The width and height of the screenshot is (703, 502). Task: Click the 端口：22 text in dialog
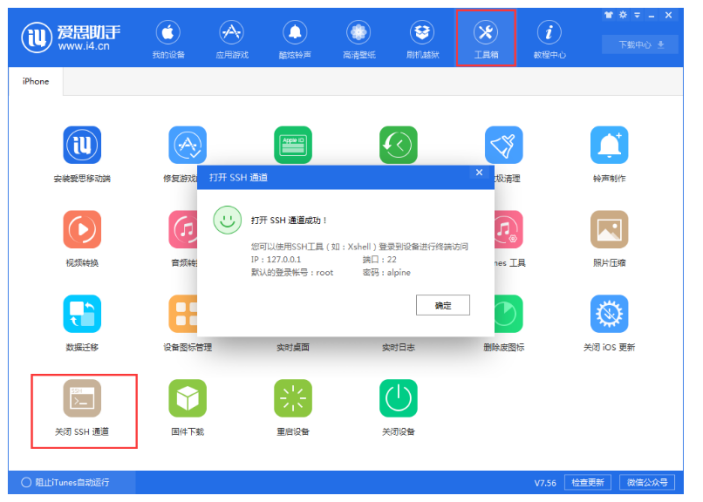pyautogui.click(x=379, y=260)
